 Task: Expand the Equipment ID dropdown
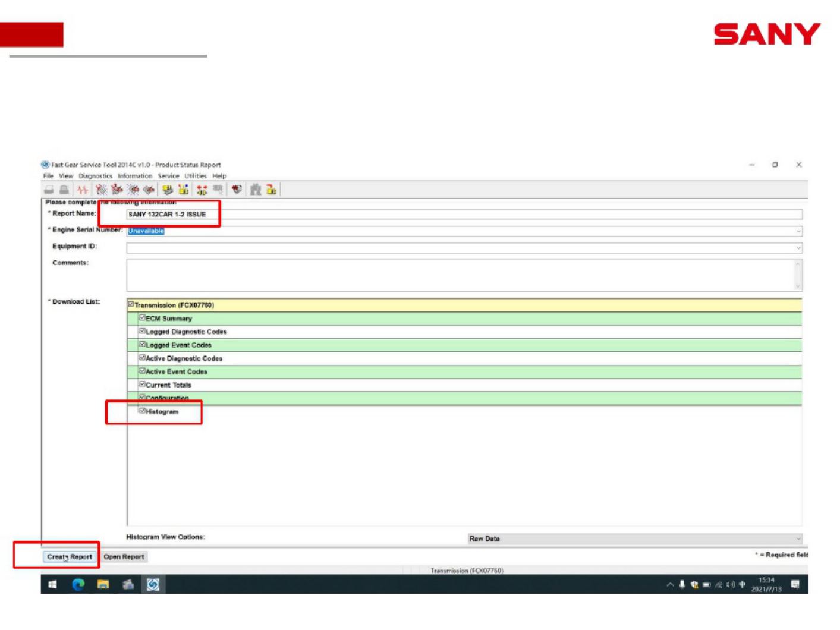pos(798,248)
